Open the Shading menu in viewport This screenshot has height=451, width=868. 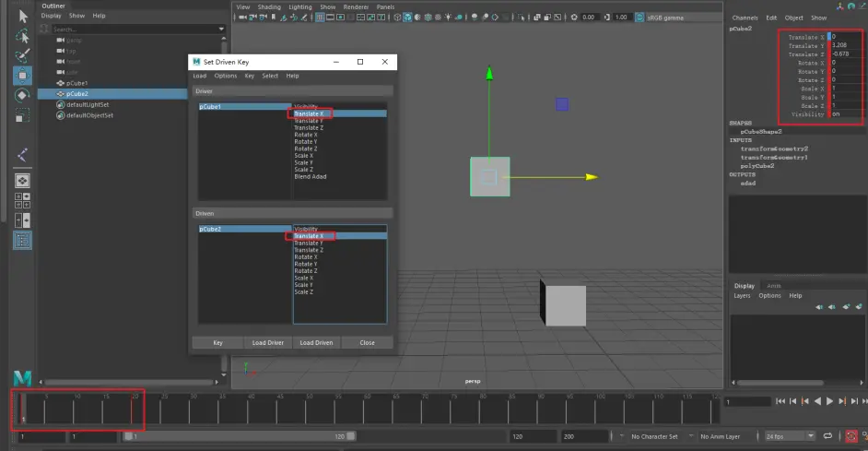pyautogui.click(x=269, y=6)
